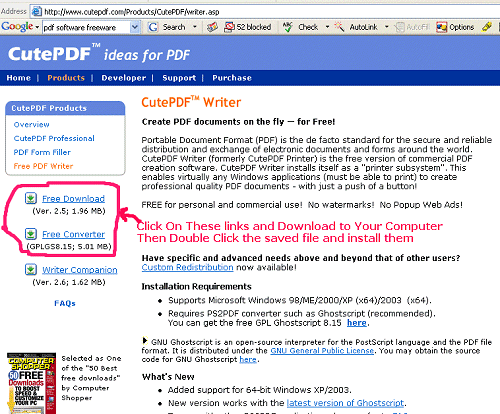Click the '(Ver. 2.5; 1.96 MB)' text

pos(69,211)
